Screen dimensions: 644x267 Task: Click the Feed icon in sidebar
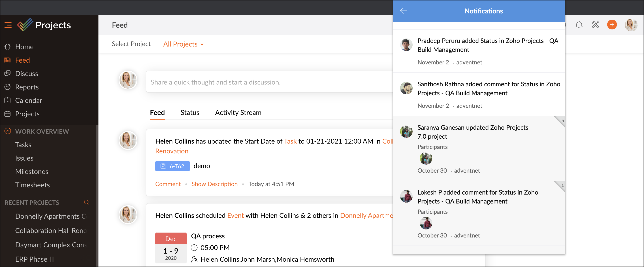pos(8,60)
